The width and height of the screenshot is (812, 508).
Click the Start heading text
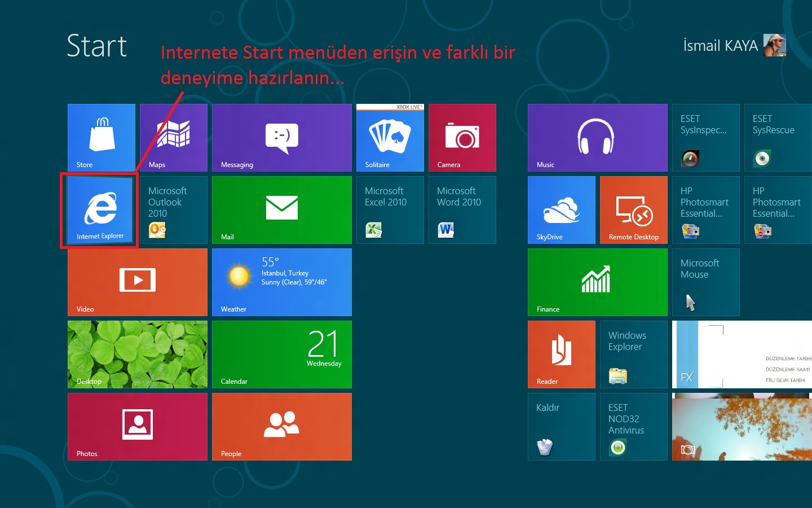pyautogui.click(x=96, y=46)
